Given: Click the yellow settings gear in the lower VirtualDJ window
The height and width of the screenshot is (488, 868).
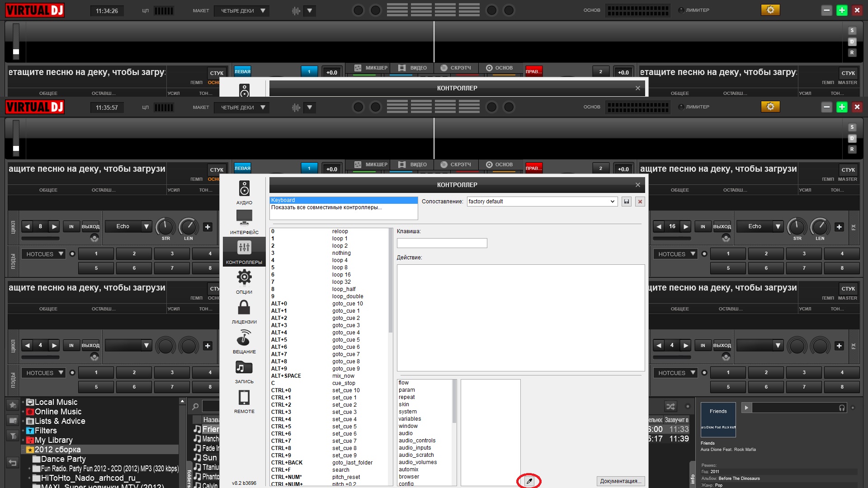Looking at the screenshot, I should [770, 107].
